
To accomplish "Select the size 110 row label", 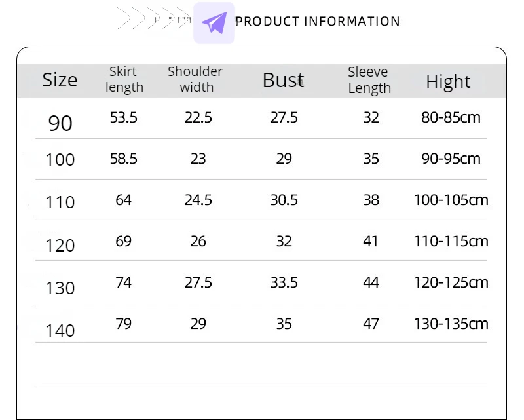I will (60, 202).
